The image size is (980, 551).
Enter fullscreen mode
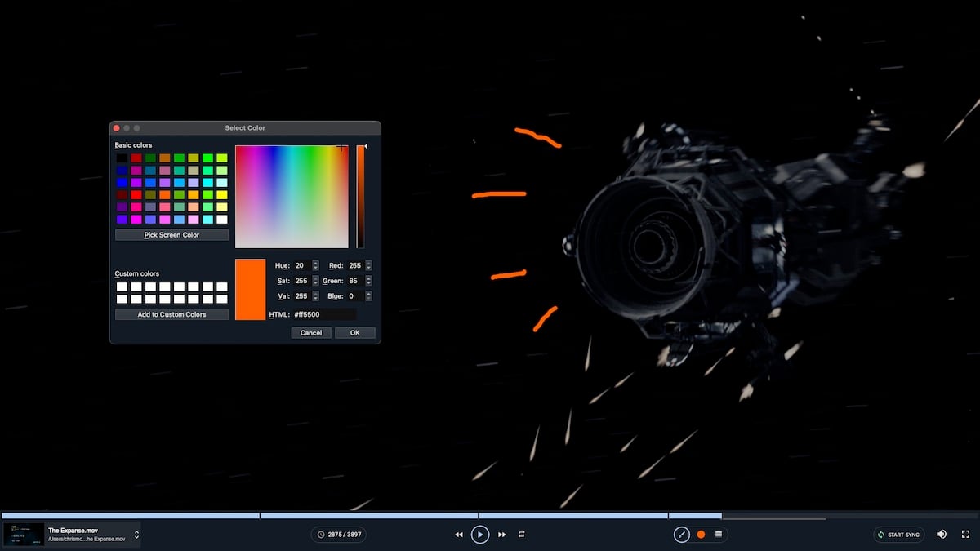[964, 535]
